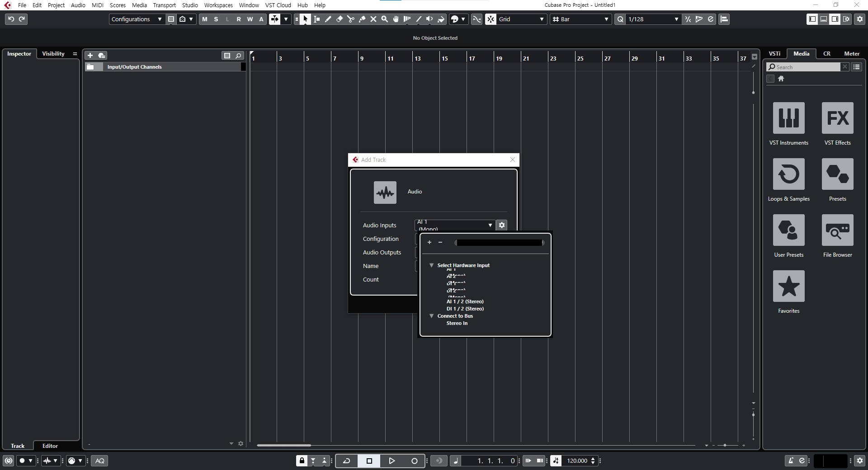Image resolution: width=868 pixels, height=470 pixels.
Task: Select AI 1 / 2 (Stereo) hardware input
Action: click(x=465, y=301)
